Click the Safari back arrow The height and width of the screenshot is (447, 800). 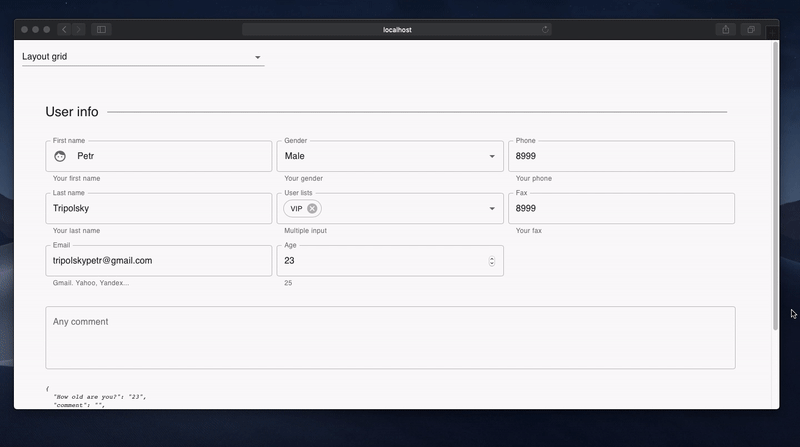[x=64, y=30]
